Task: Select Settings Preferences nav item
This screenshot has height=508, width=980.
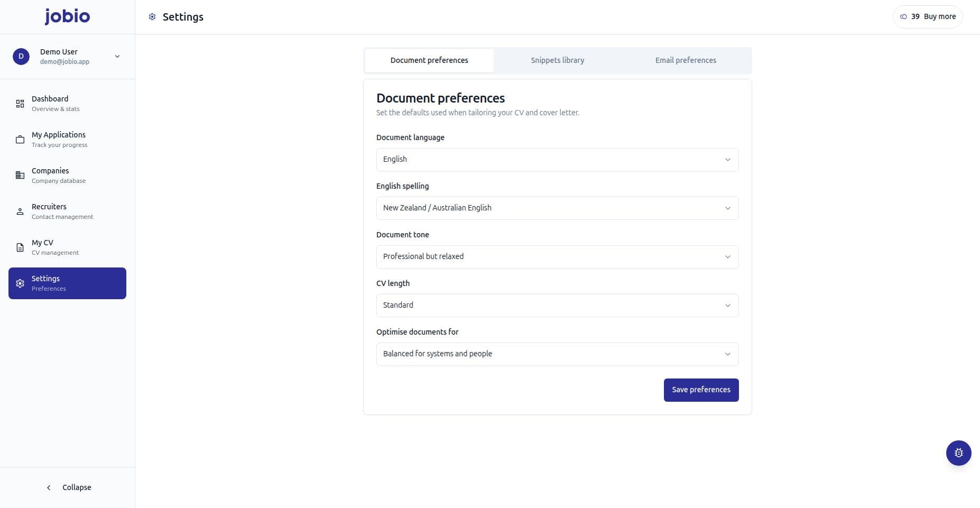Action: pyautogui.click(x=67, y=283)
